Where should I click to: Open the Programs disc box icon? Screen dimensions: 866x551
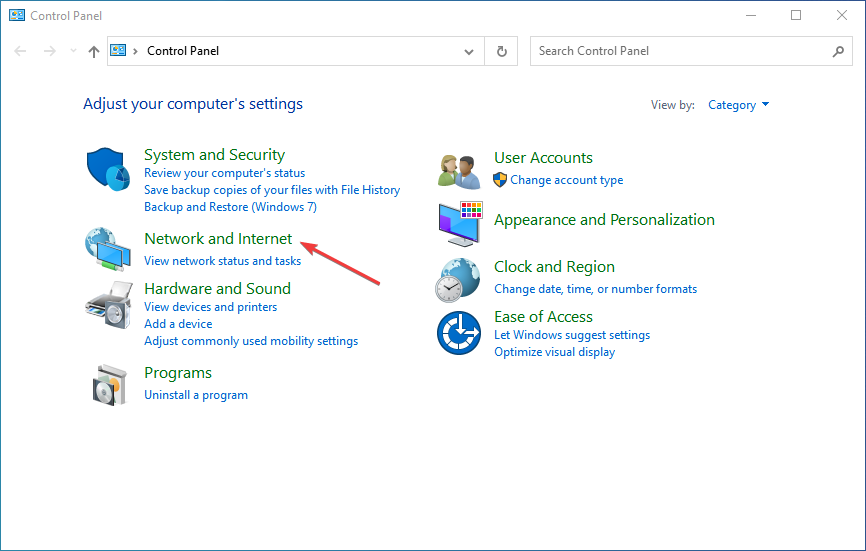click(110, 385)
